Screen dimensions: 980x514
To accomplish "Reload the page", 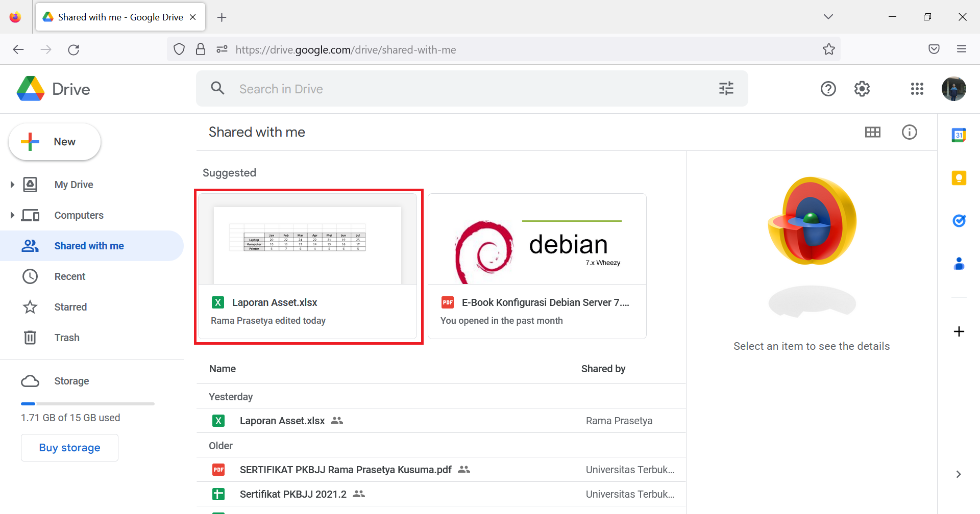I will [x=73, y=49].
